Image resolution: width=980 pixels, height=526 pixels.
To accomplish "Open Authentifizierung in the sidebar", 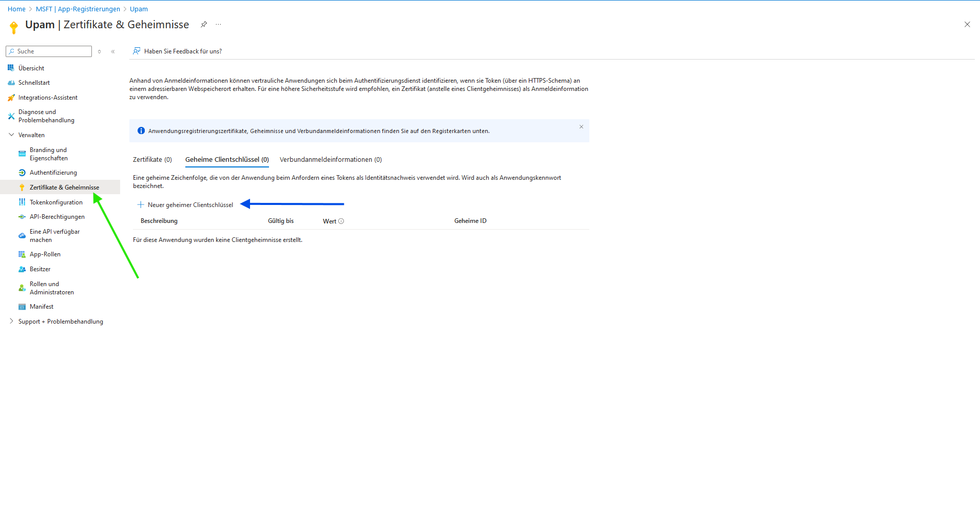I will (53, 173).
